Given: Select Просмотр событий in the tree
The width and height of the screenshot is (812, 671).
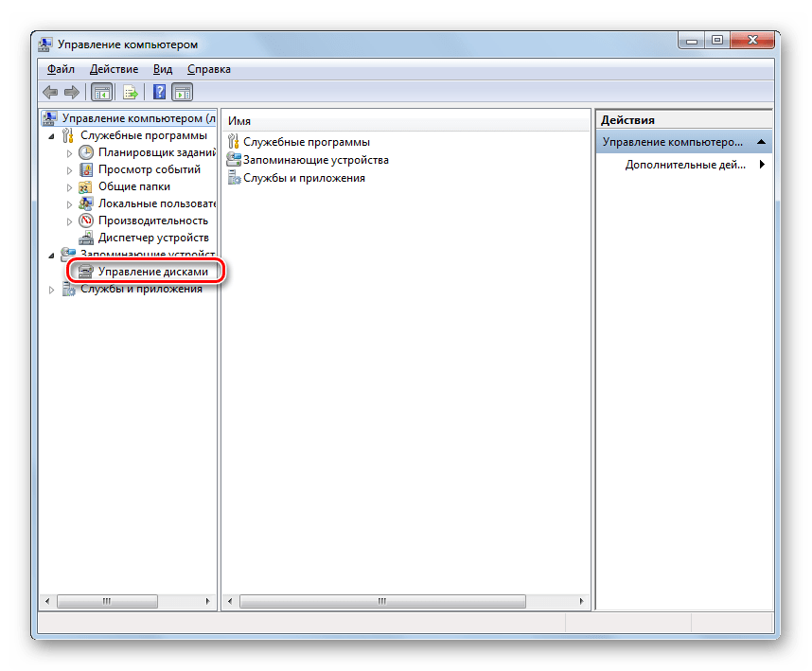Looking at the screenshot, I should click(x=149, y=169).
